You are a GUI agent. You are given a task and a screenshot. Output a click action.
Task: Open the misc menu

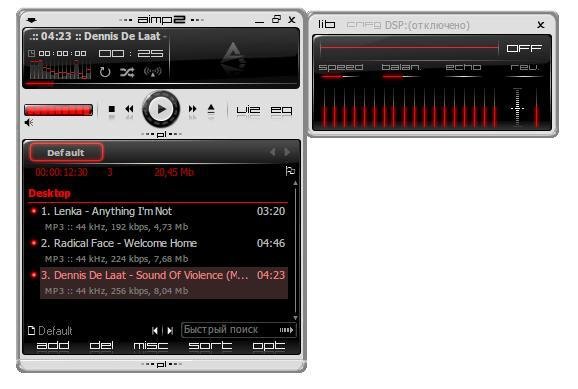[151, 346]
